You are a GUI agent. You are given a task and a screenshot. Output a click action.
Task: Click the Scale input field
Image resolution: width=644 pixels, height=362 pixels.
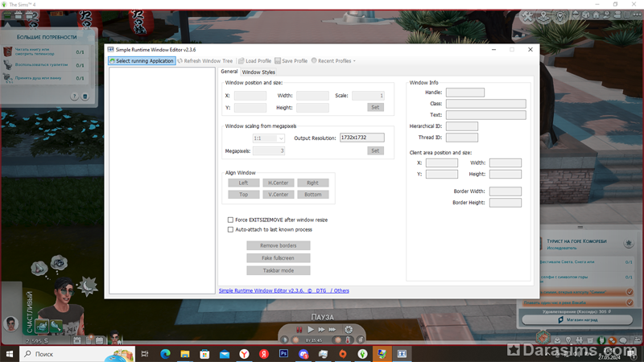[x=368, y=96]
